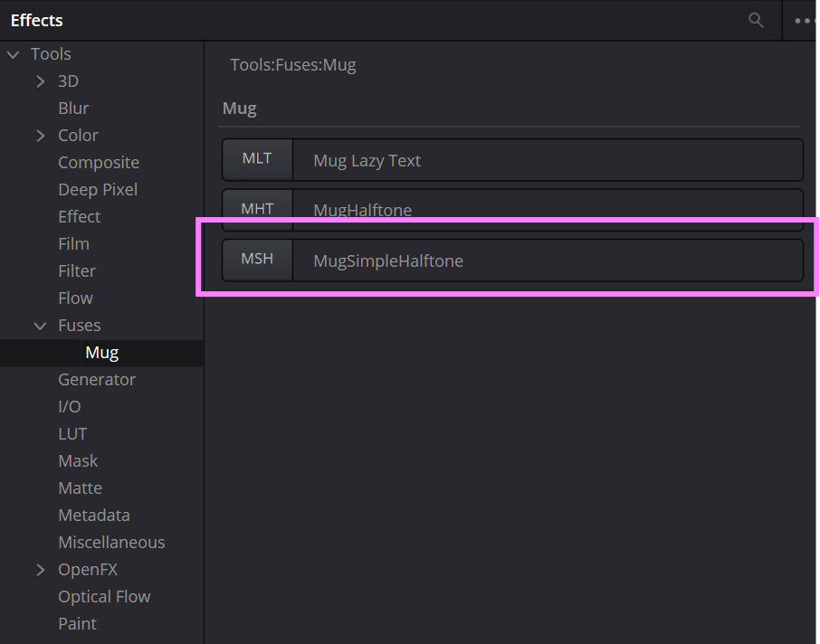Open the Matte category
This screenshot has width=820, height=644.
[x=80, y=488]
